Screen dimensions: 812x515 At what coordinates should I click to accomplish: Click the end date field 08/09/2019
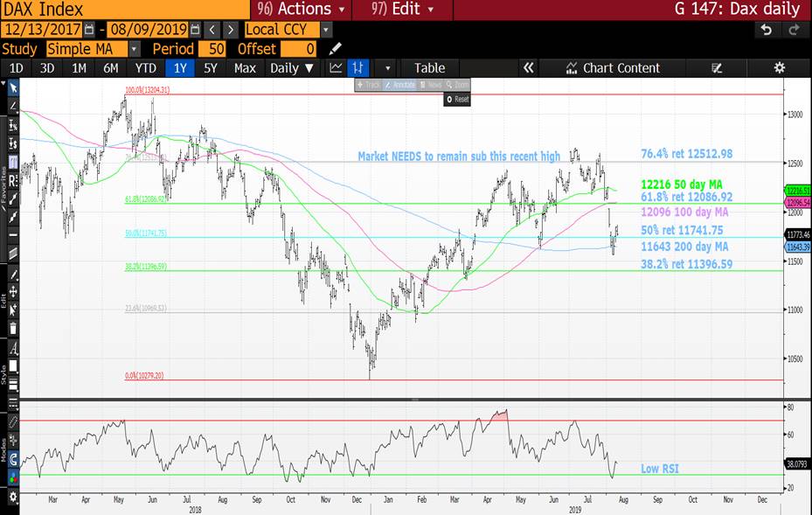click(x=148, y=30)
